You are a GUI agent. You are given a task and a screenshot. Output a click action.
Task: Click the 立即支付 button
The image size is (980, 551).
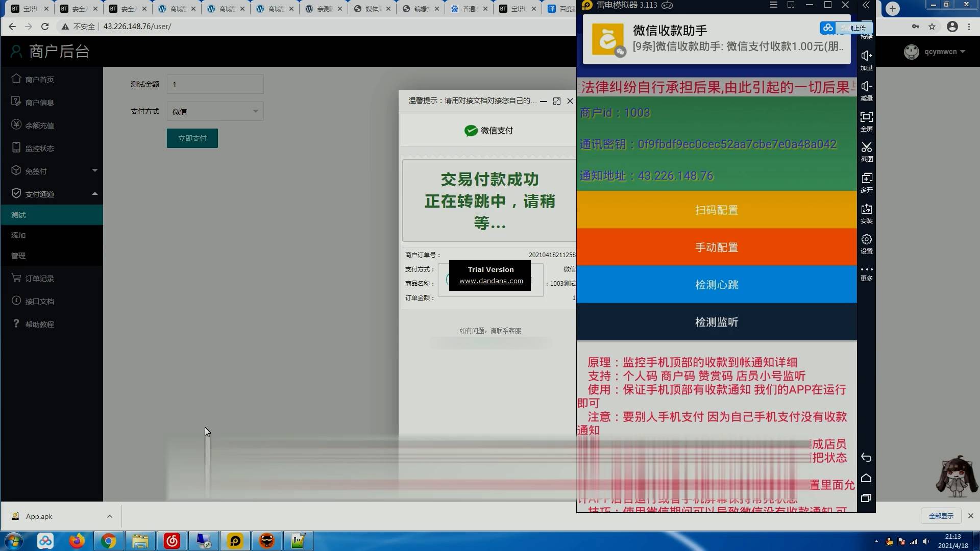click(192, 138)
